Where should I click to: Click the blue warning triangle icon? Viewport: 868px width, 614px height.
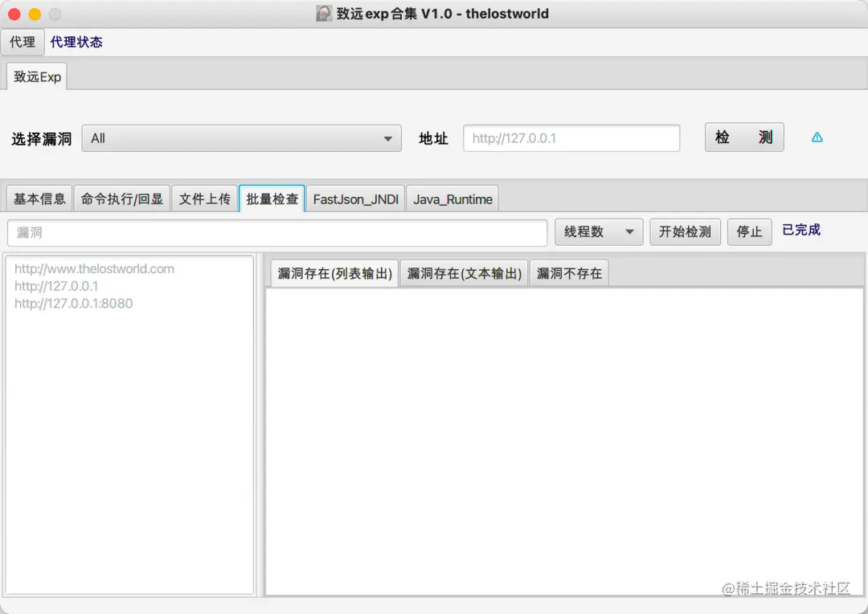(x=817, y=137)
